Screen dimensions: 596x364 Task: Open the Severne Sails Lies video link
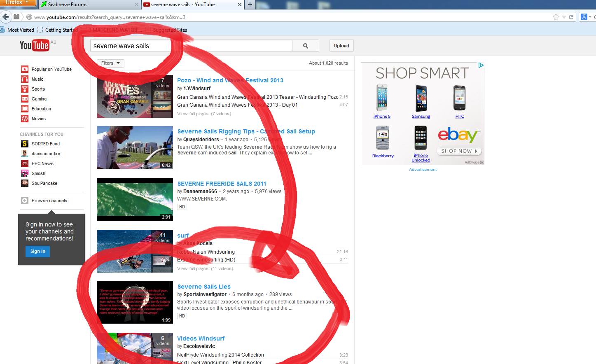coord(204,287)
